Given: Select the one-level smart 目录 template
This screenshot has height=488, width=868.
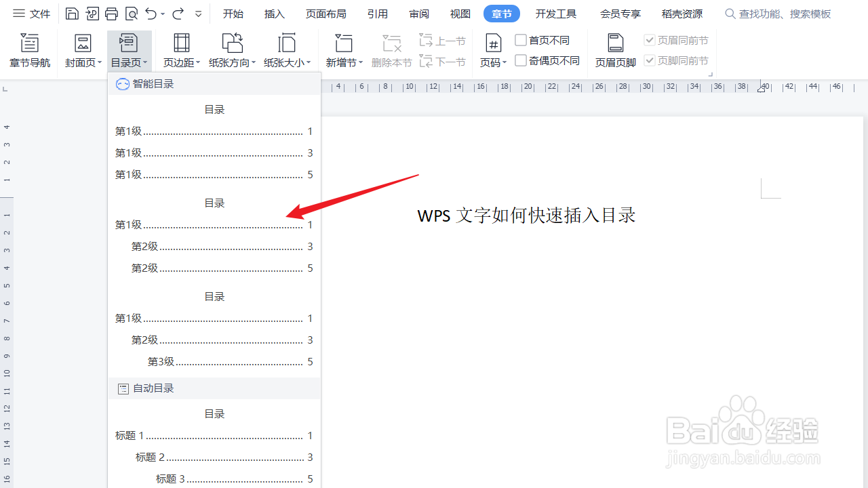Looking at the screenshot, I should click(214, 142).
